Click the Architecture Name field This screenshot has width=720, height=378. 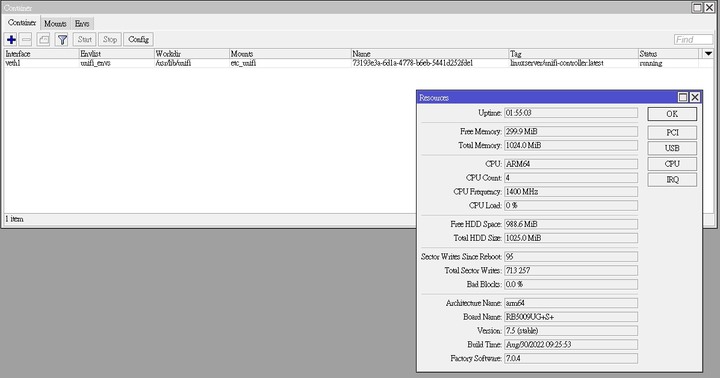point(571,303)
